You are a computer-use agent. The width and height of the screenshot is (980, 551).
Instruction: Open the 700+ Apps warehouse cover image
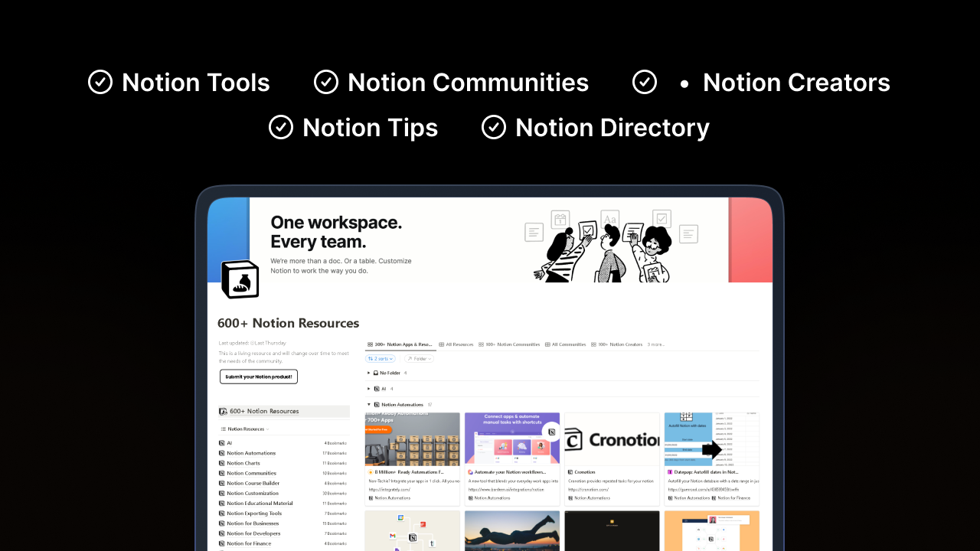point(413,439)
